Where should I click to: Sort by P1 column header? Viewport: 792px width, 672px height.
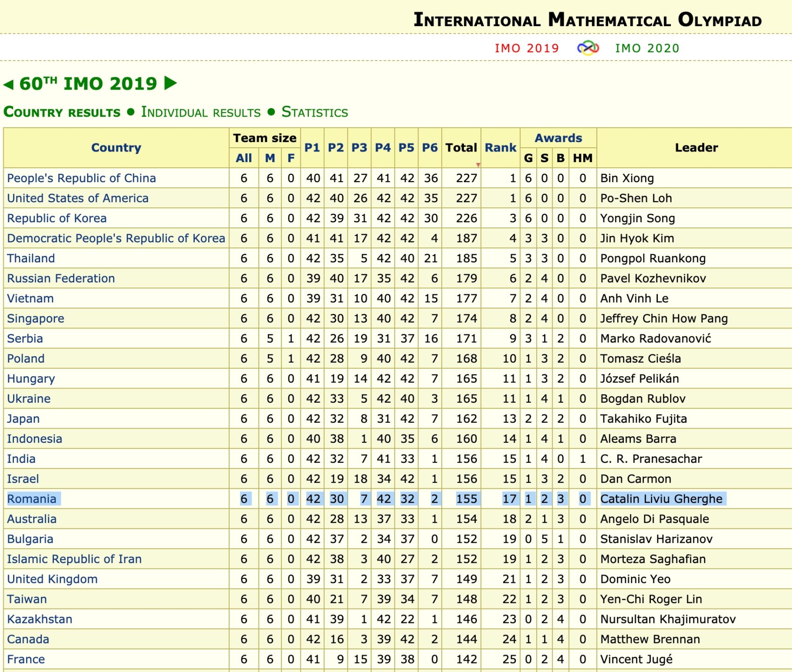pyautogui.click(x=312, y=148)
